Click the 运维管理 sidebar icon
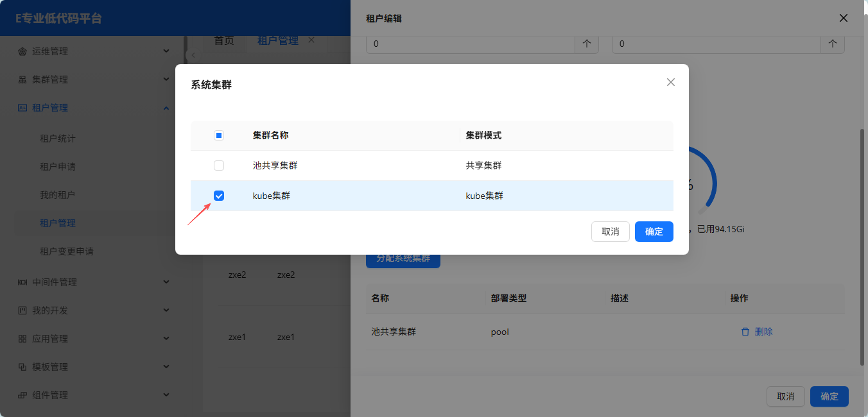The image size is (868, 417). (x=22, y=51)
